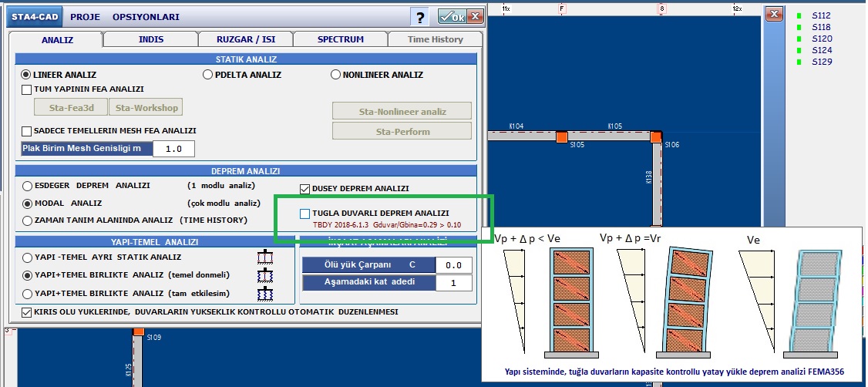Click the icon beside YAPI-TEMEL AYRI STATIK ANALIZ
The width and height of the screenshot is (868, 387).
pyautogui.click(x=267, y=257)
